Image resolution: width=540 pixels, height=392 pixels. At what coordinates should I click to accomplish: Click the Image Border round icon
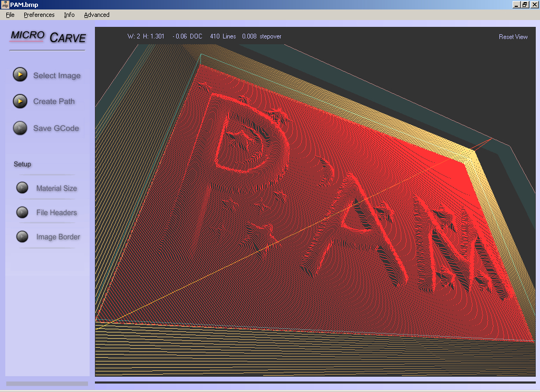coord(22,237)
